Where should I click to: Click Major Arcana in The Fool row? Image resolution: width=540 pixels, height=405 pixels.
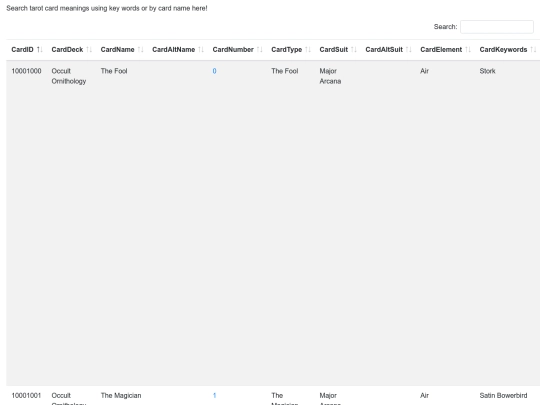click(330, 76)
